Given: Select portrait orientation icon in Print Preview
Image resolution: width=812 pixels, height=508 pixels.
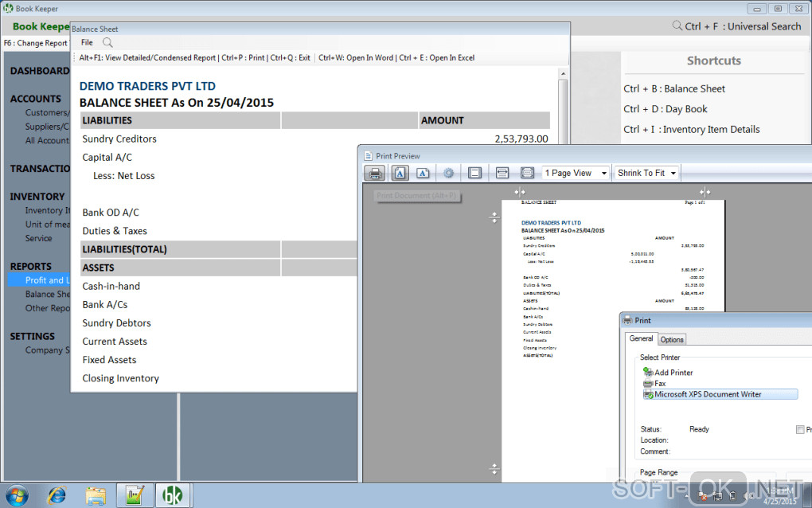Looking at the screenshot, I should point(400,173).
